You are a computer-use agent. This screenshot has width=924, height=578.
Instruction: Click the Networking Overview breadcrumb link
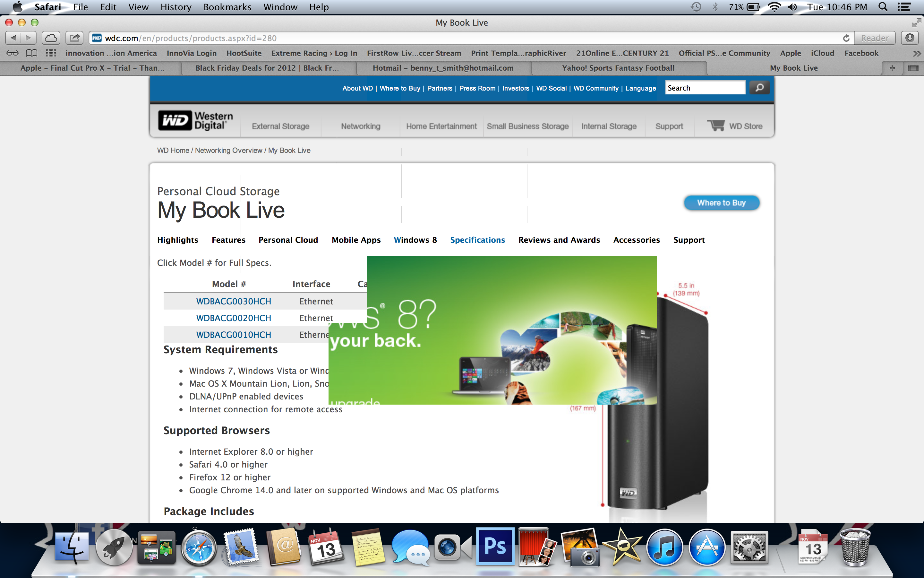(228, 151)
